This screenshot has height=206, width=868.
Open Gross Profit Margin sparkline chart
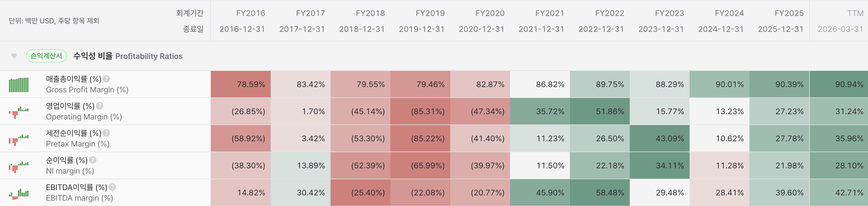(19, 84)
